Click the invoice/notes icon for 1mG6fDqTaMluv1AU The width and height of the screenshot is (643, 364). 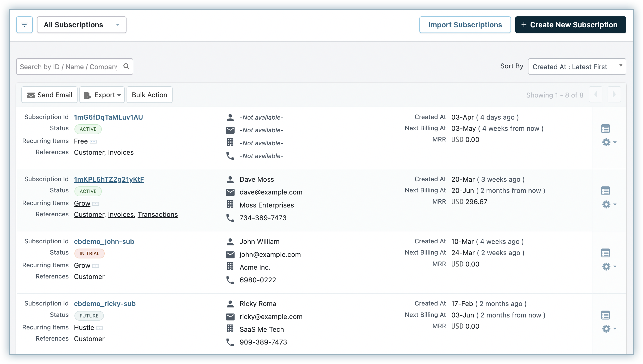[606, 128]
